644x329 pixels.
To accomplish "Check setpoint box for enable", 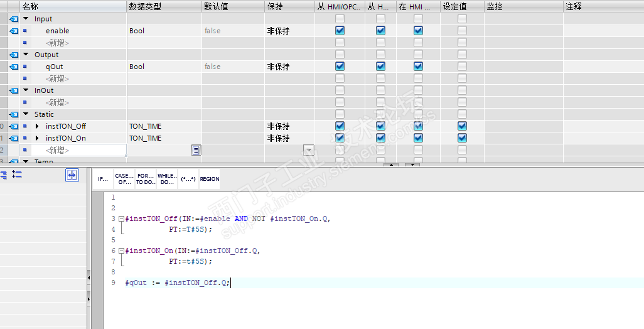I will 462,31.
